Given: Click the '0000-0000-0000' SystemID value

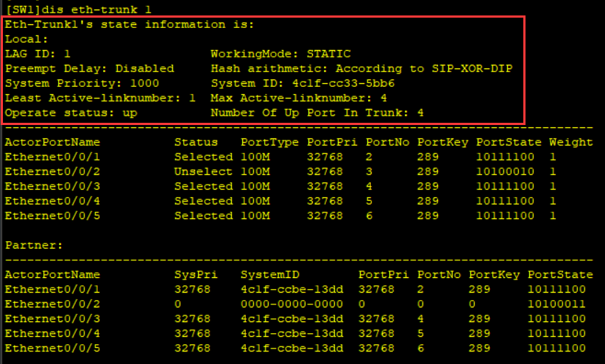Looking at the screenshot, I should 291,304.
